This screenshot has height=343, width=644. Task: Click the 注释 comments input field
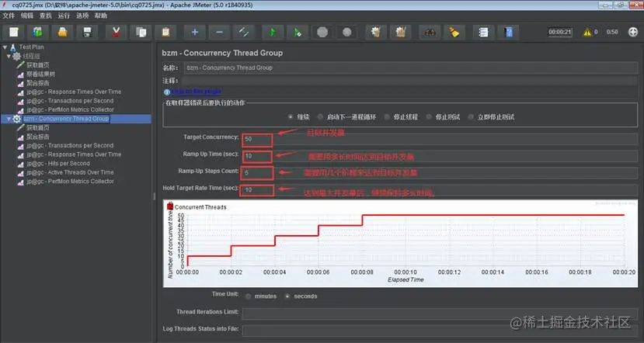click(411, 81)
